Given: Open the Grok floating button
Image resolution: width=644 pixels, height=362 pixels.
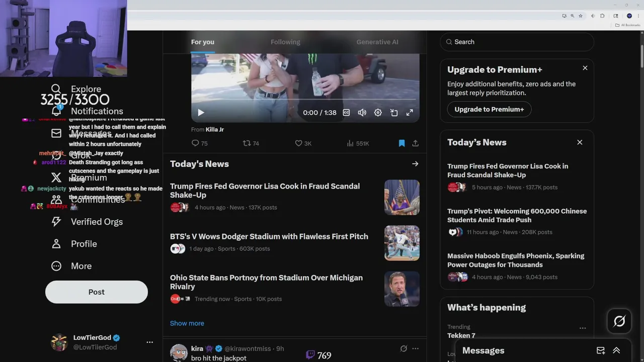Looking at the screenshot, I should coord(619,321).
